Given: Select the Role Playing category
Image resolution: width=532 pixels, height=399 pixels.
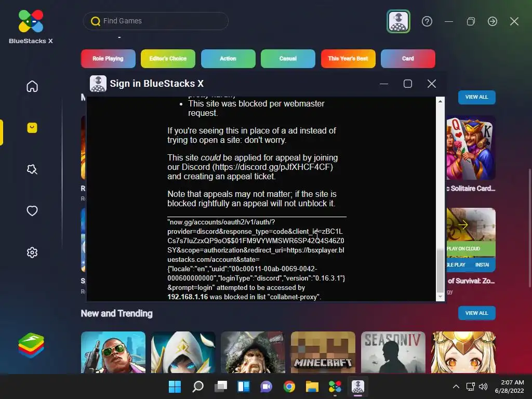Looking at the screenshot, I should click(108, 58).
